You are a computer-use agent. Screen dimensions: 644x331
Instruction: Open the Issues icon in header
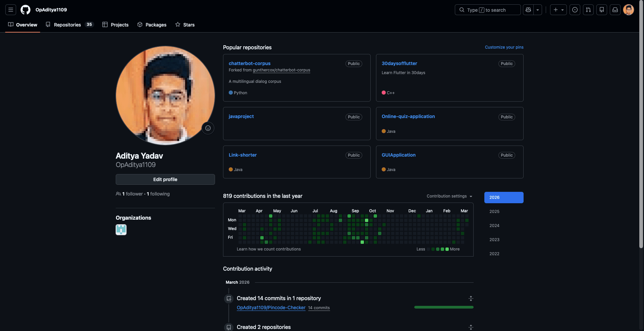click(x=575, y=10)
